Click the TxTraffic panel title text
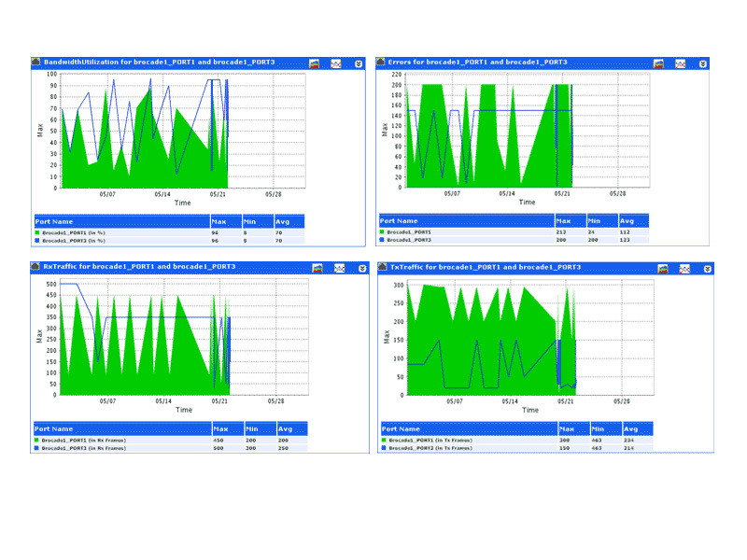The image size is (747, 560). tap(486, 267)
